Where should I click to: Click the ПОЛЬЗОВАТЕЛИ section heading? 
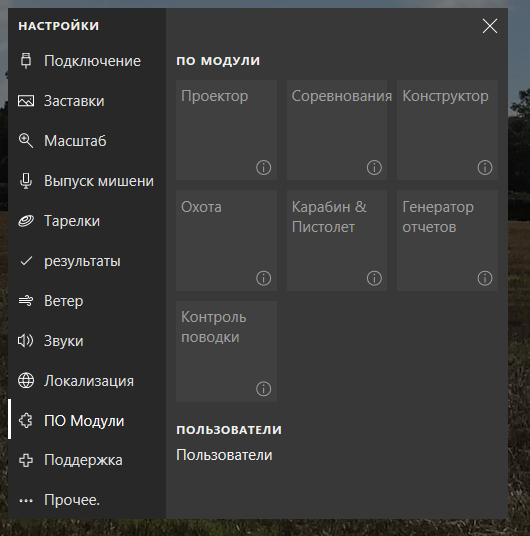229,430
